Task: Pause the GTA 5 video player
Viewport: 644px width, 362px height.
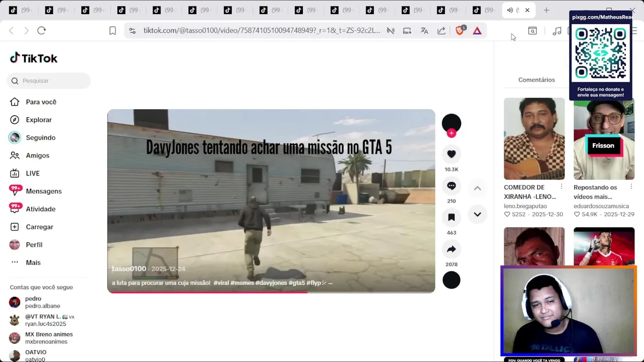Action: pos(271,201)
